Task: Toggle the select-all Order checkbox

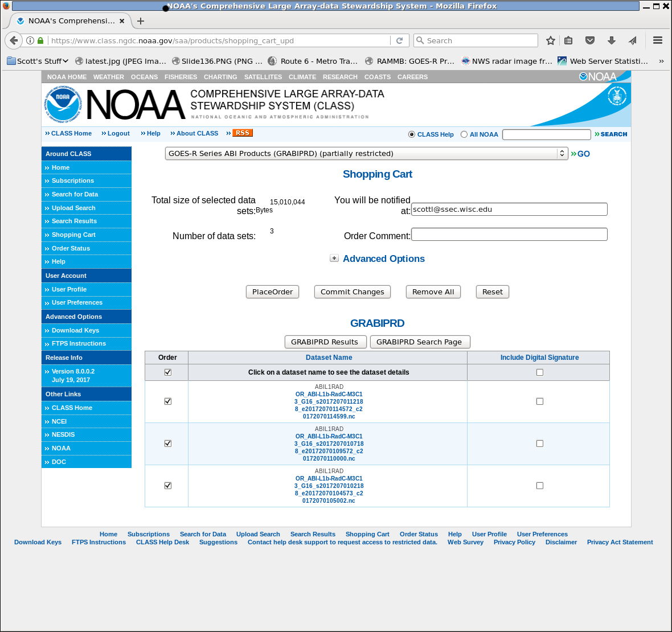Action: click(168, 372)
